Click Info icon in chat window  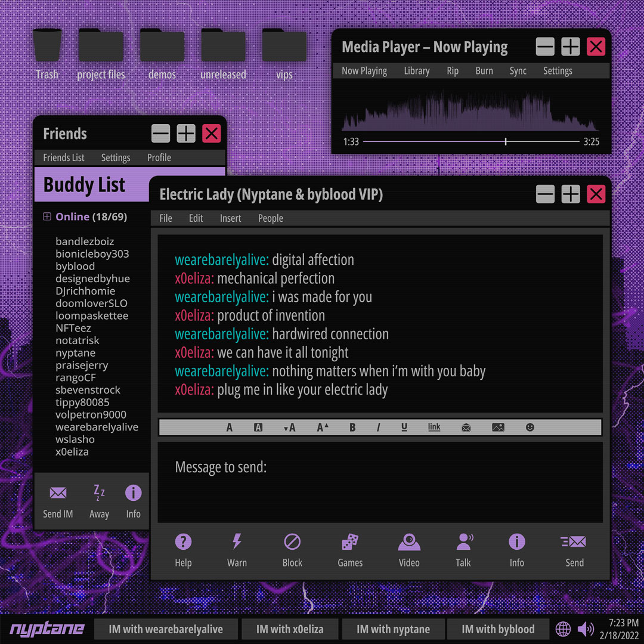coord(516,541)
